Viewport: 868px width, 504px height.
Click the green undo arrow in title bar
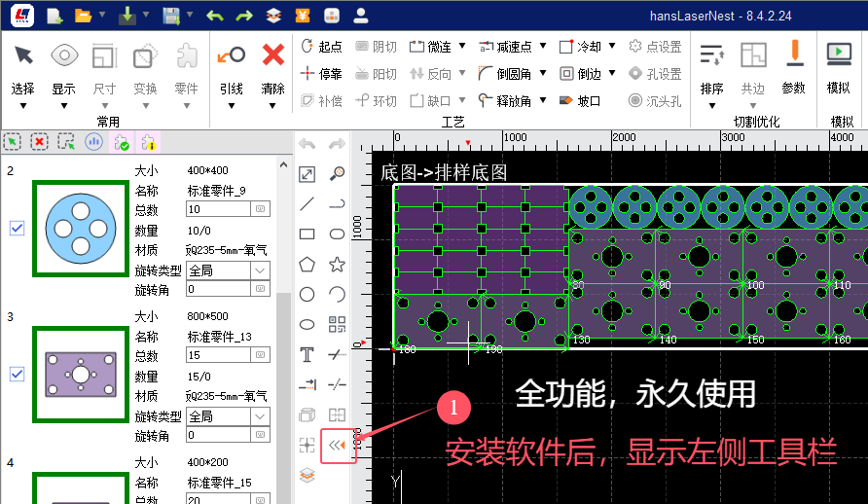click(215, 16)
